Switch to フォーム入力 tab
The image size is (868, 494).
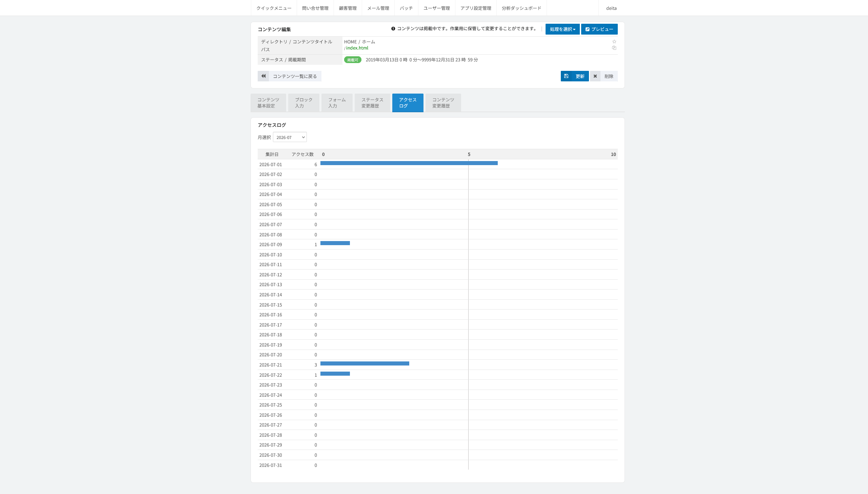coord(337,102)
